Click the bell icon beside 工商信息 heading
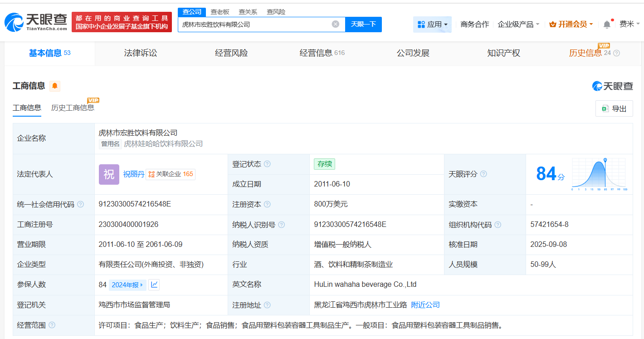This screenshot has width=644, height=339. pos(55,86)
